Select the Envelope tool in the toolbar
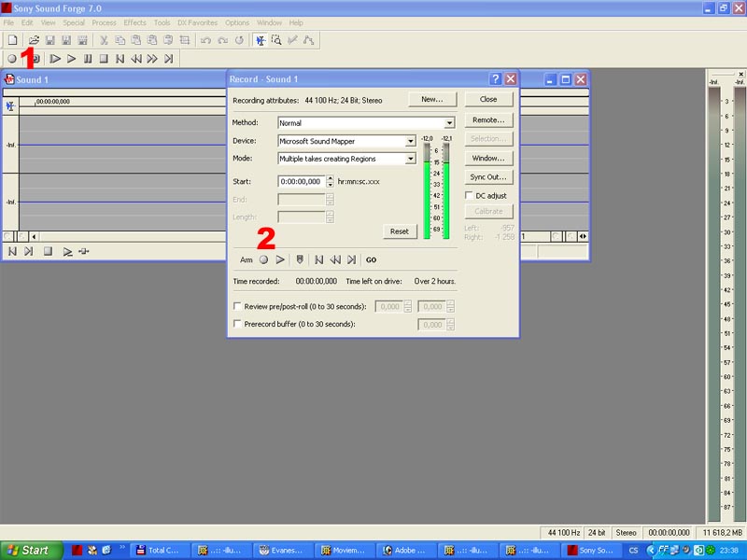 click(x=309, y=40)
